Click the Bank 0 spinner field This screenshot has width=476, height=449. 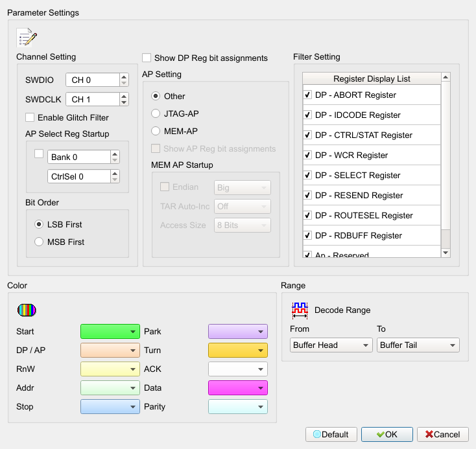(x=84, y=157)
